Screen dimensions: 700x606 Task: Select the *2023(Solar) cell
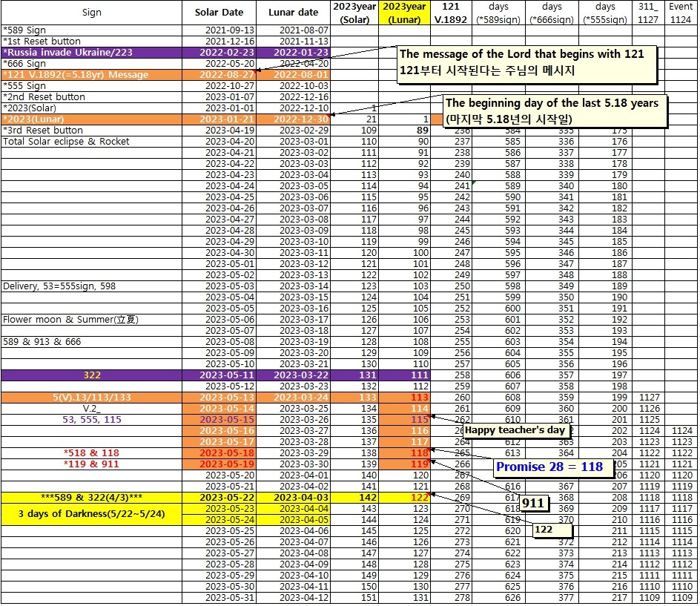pos(91,108)
